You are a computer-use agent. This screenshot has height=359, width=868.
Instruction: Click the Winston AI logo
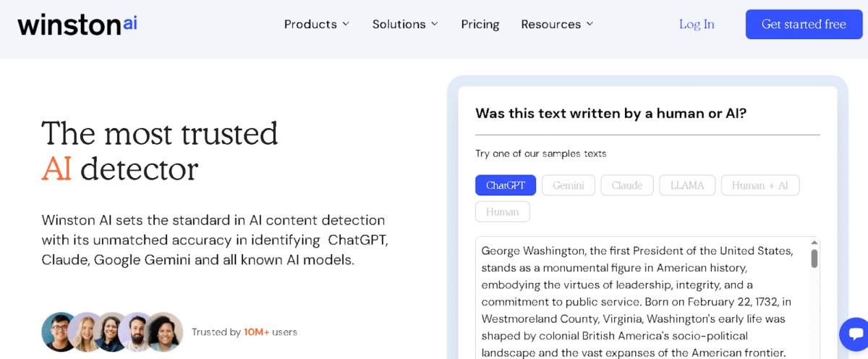(77, 24)
